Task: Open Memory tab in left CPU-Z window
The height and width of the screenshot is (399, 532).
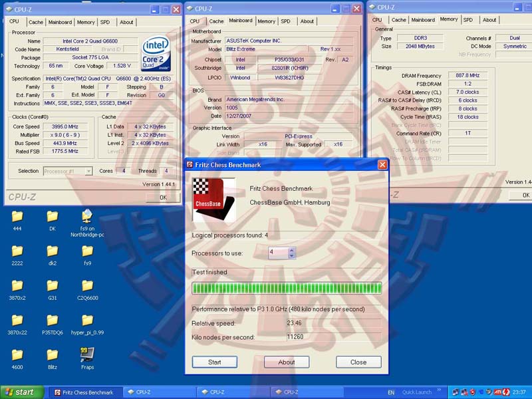Action: tap(86, 22)
